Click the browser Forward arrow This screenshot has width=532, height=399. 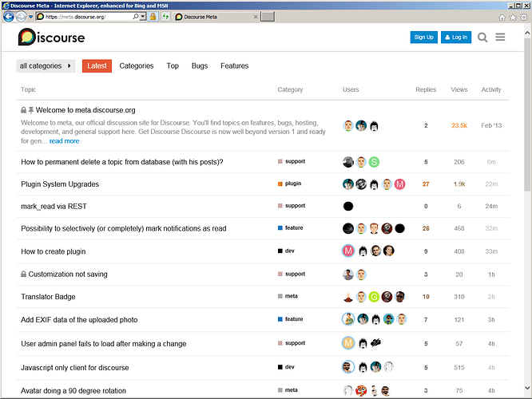click(x=21, y=16)
